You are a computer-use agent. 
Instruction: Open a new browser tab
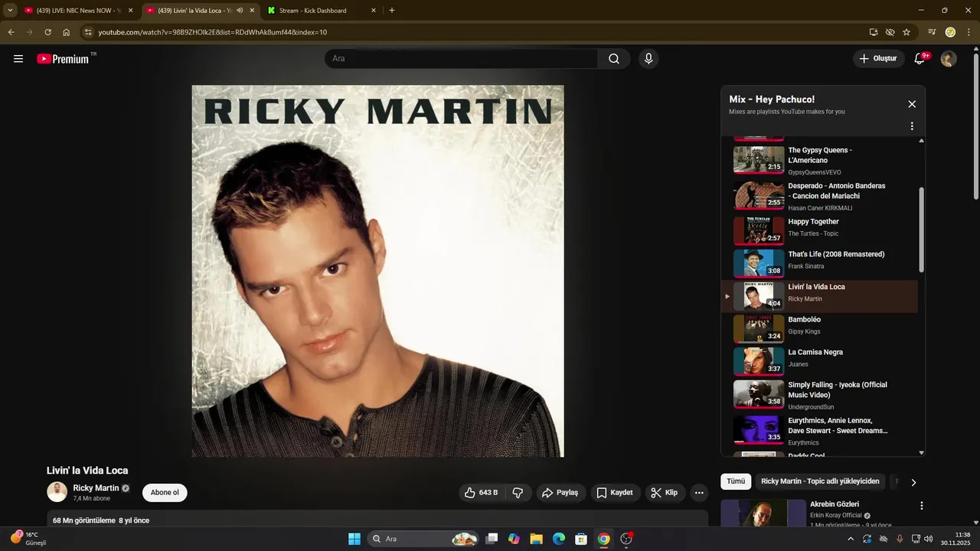pyautogui.click(x=392, y=11)
